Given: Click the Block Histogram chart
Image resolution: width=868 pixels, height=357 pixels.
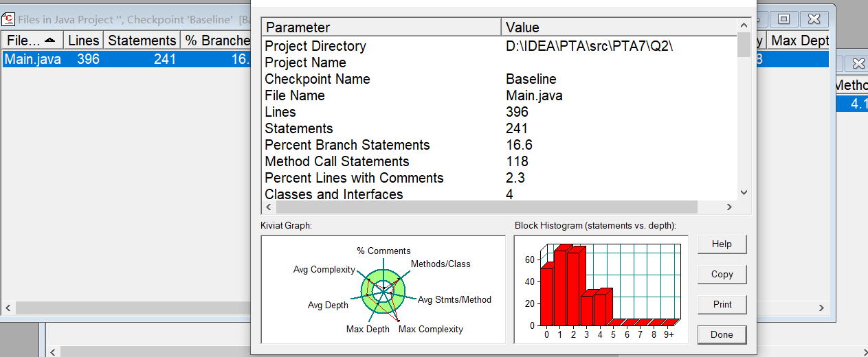Looking at the screenshot, I should tap(601, 289).
